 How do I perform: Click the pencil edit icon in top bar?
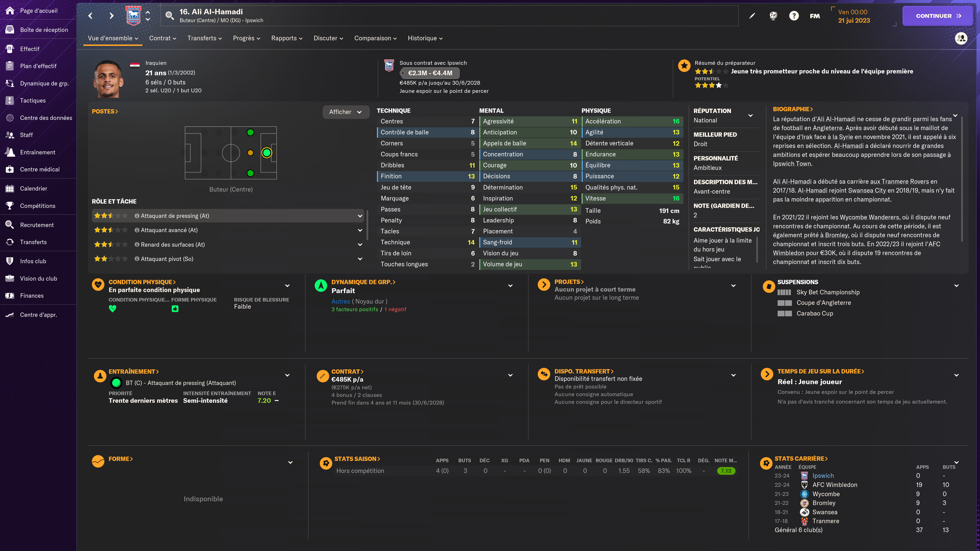(752, 16)
